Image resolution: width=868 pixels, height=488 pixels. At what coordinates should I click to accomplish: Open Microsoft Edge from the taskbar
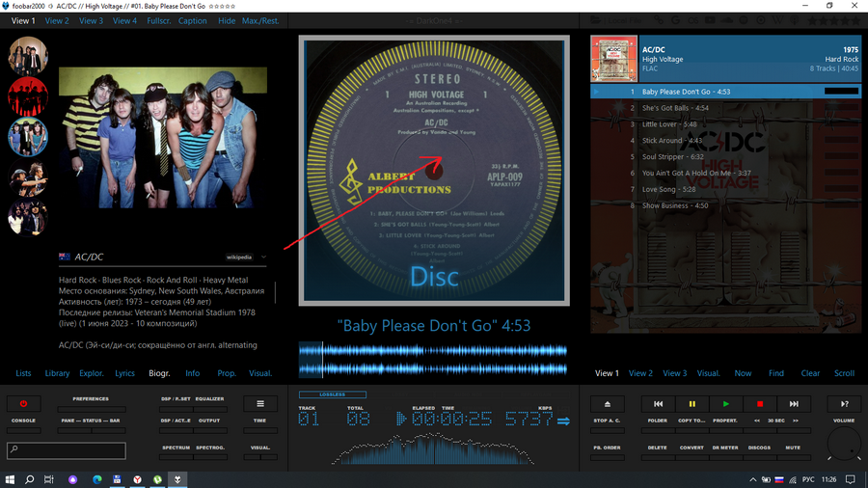point(97,479)
